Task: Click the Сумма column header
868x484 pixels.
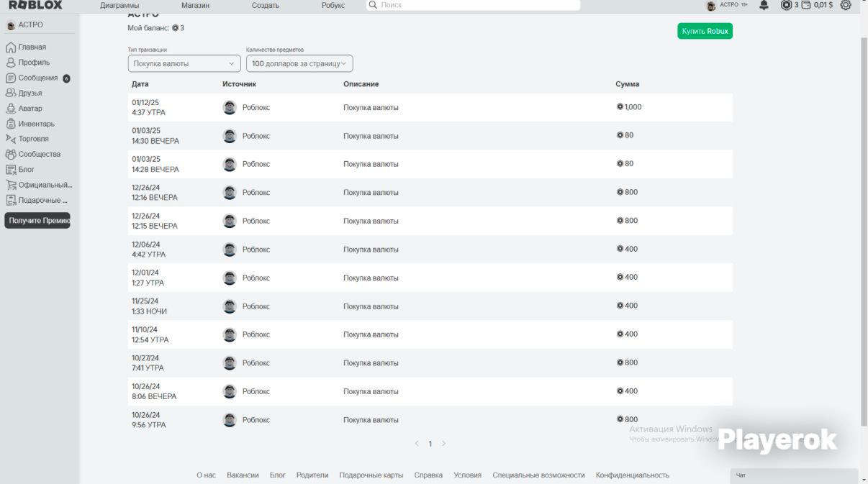Action: click(x=628, y=84)
